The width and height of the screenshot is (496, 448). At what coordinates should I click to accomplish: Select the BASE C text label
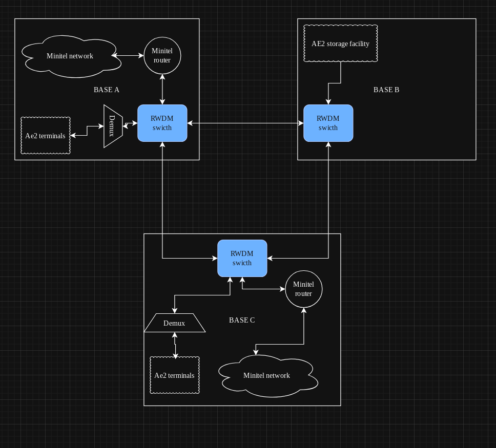click(x=242, y=320)
